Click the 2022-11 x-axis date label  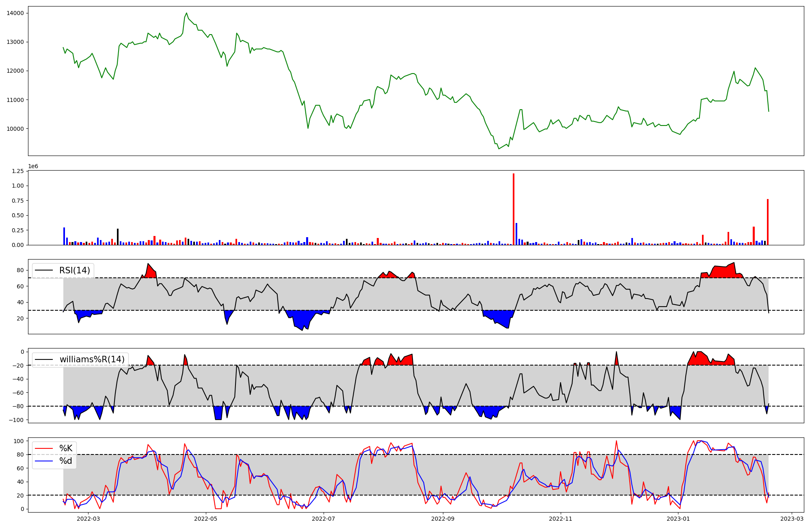pos(561,519)
